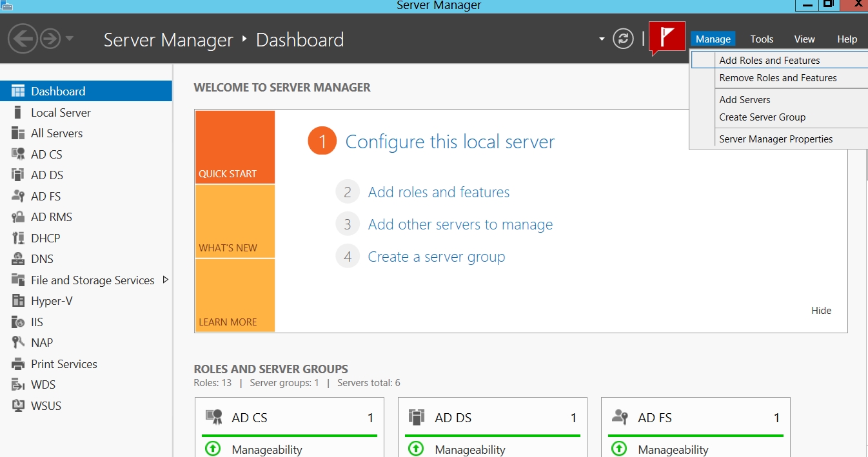The height and width of the screenshot is (457, 868).
Task: Hide the welcome tile panel
Action: (821, 311)
